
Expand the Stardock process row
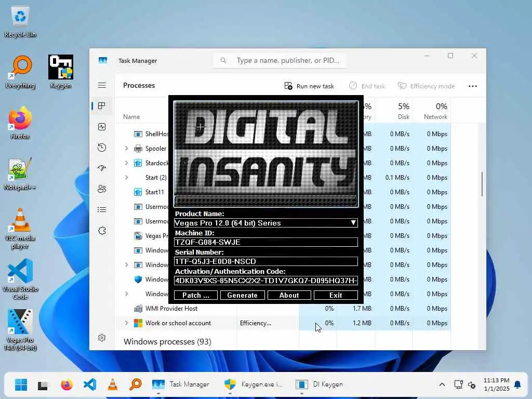pos(127,163)
